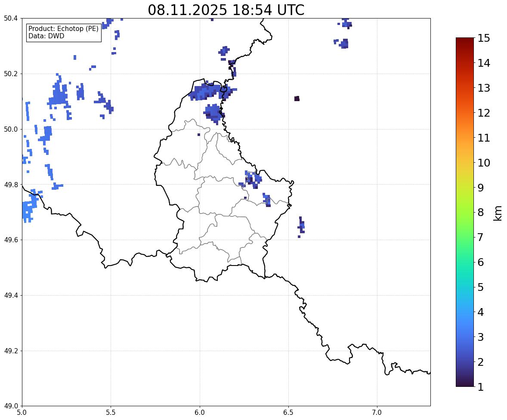Click latitude tick label "49.8"
The image size is (507, 420).
(x=11, y=185)
